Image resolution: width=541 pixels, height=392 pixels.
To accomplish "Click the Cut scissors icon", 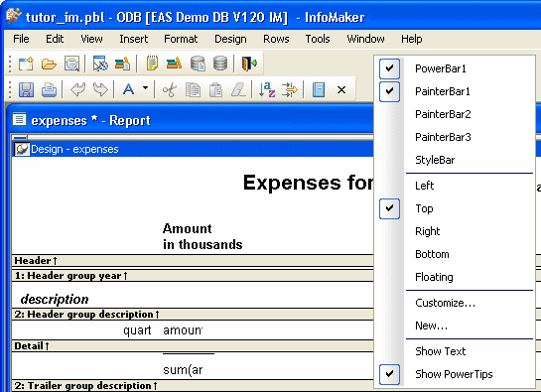I will tap(170, 90).
